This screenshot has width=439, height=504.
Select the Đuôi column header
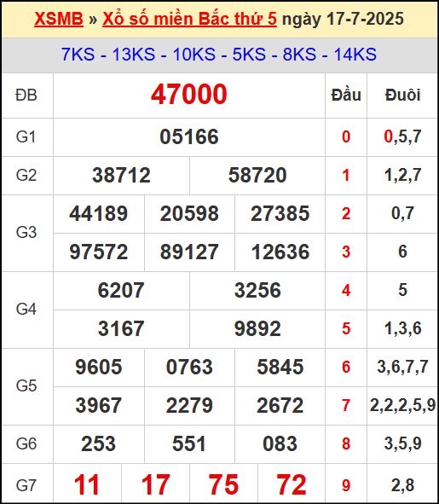click(402, 96)
